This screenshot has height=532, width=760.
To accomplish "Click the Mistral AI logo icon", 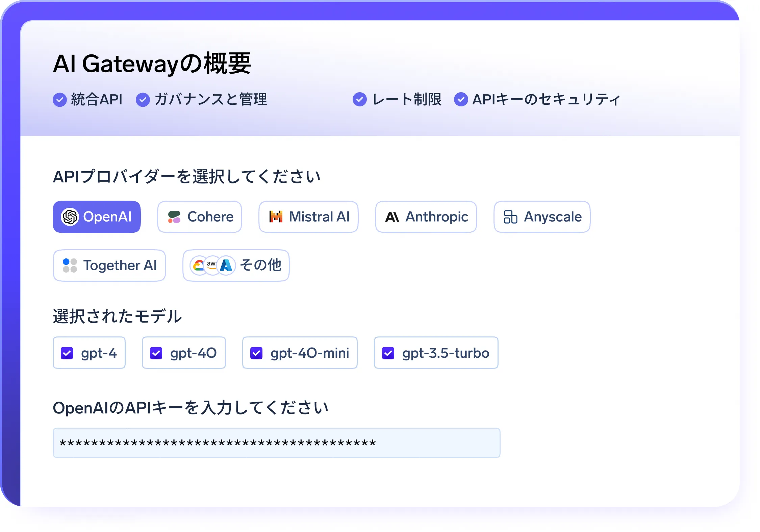I will point(276,217).
